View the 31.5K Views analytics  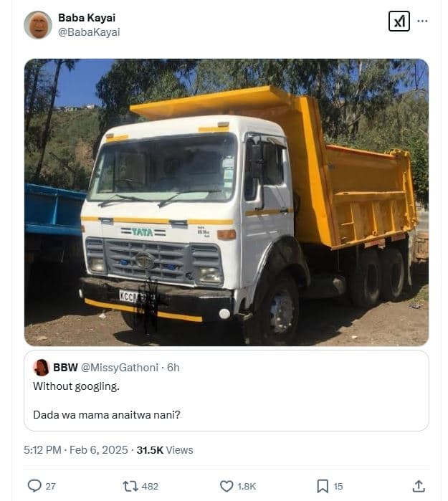(165, 450)
